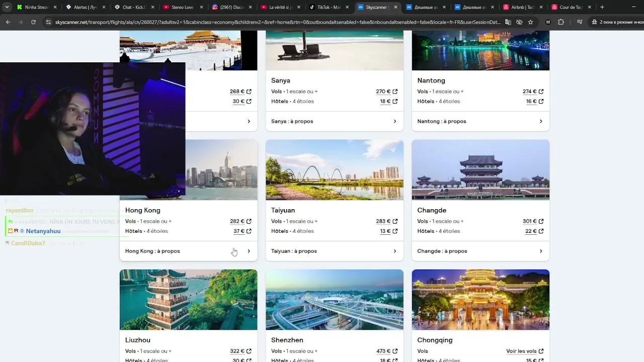Open the Shenzhen highway photo

335,300
